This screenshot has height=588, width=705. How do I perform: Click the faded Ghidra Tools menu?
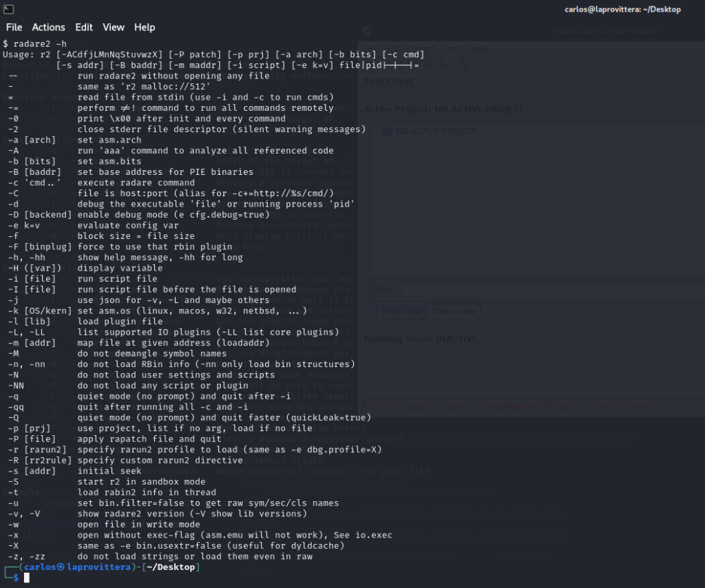pyautogui.click(x=453, y=49)
